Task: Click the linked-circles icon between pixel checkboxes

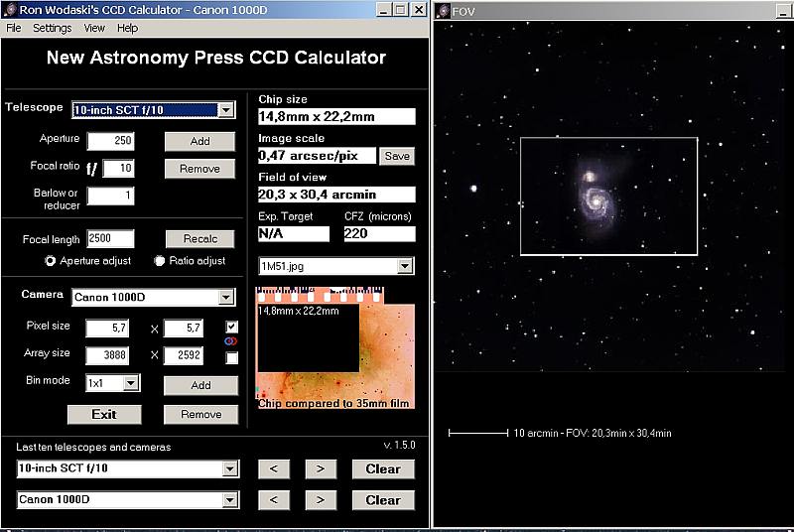Action: click(231, 341)
